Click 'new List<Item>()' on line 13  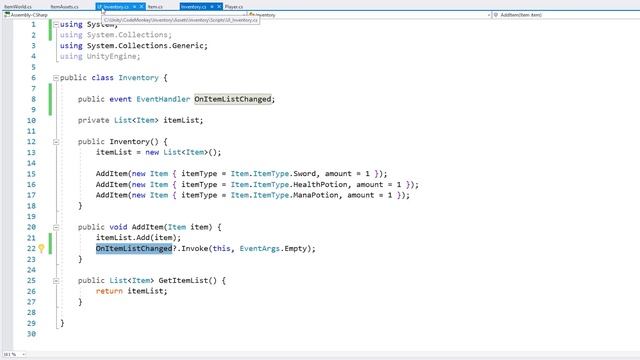[x=181, y=152]
